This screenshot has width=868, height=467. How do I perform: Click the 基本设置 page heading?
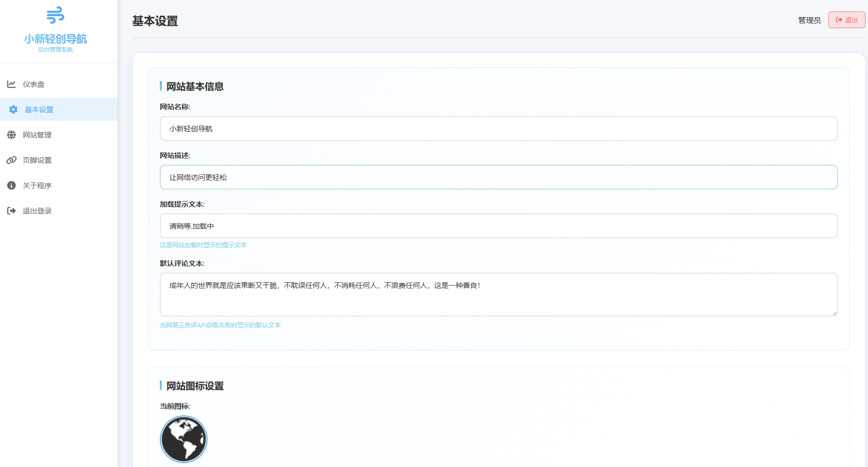(x=155, y=21)
